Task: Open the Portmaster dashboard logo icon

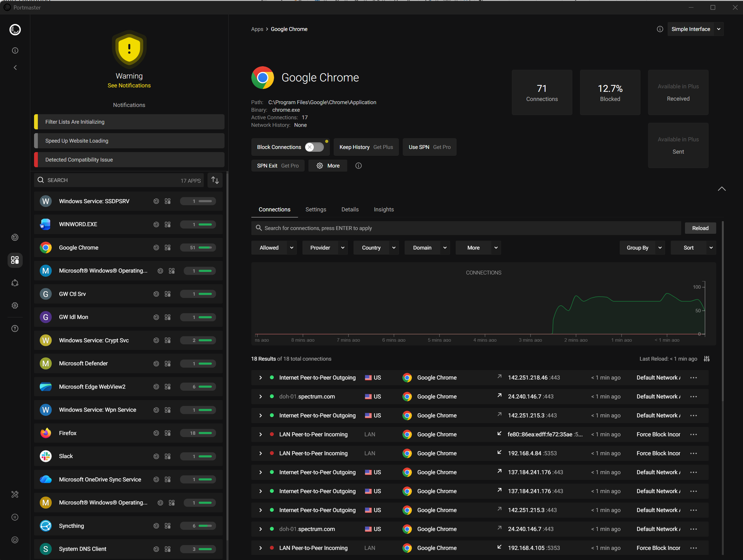Action: click(15, 30)
